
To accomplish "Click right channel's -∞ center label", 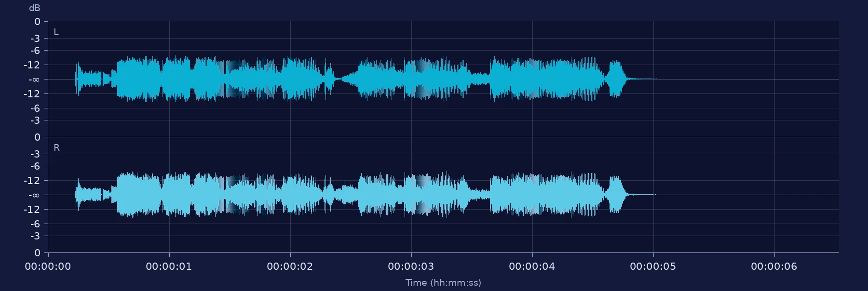I will (34, 195).
